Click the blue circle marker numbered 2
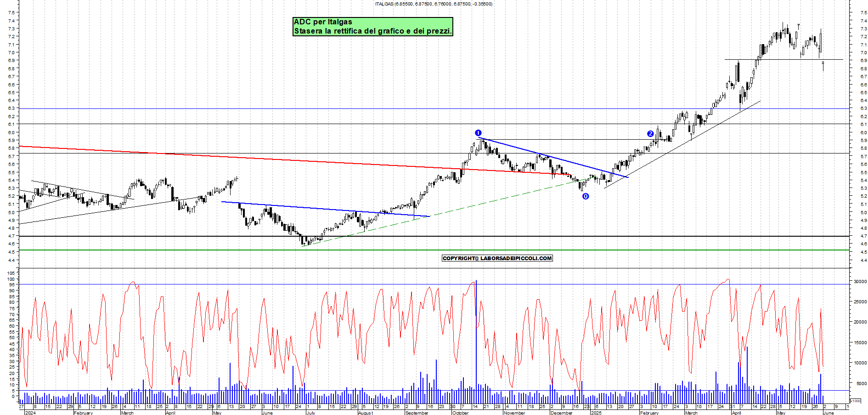868x415 pixels. coord(650,134)
